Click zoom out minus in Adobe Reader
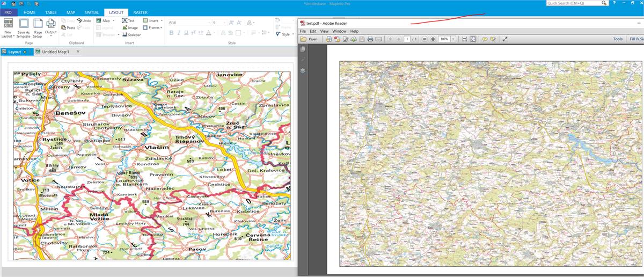 [x=425, y=39]
